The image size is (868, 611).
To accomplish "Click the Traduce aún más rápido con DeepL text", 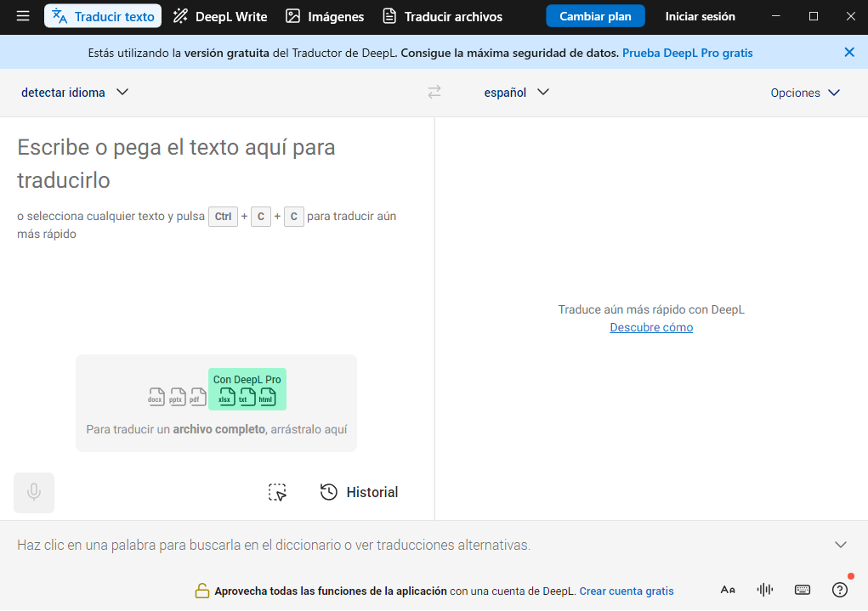I will pos(651,309).
